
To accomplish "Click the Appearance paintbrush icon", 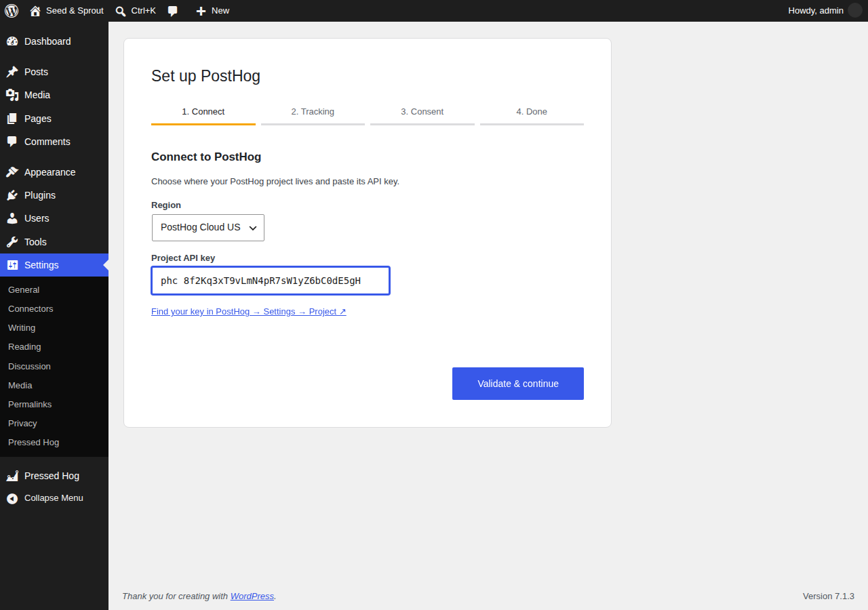I will click(x=12, y=172).
